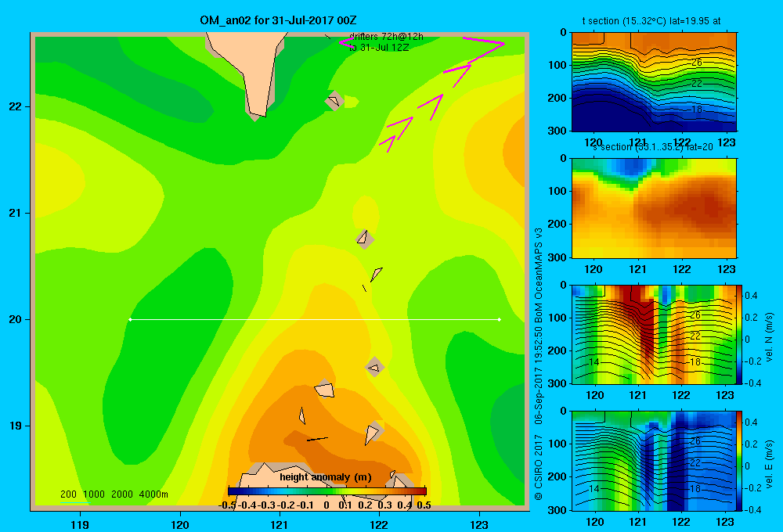The height and width of the screenshot is (532, 783).
Task: Click the 't section (15..32°C) lat=19.95' title
Action: tap(651, 21)
